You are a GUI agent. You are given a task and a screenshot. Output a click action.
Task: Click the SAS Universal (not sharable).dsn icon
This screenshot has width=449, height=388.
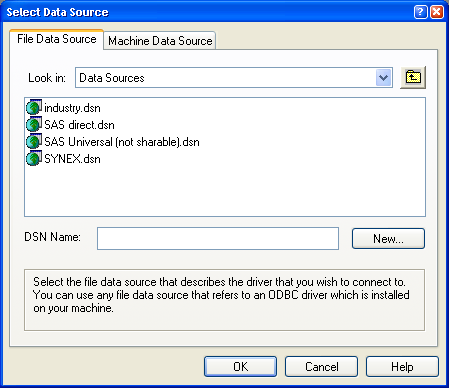(34, 141)
